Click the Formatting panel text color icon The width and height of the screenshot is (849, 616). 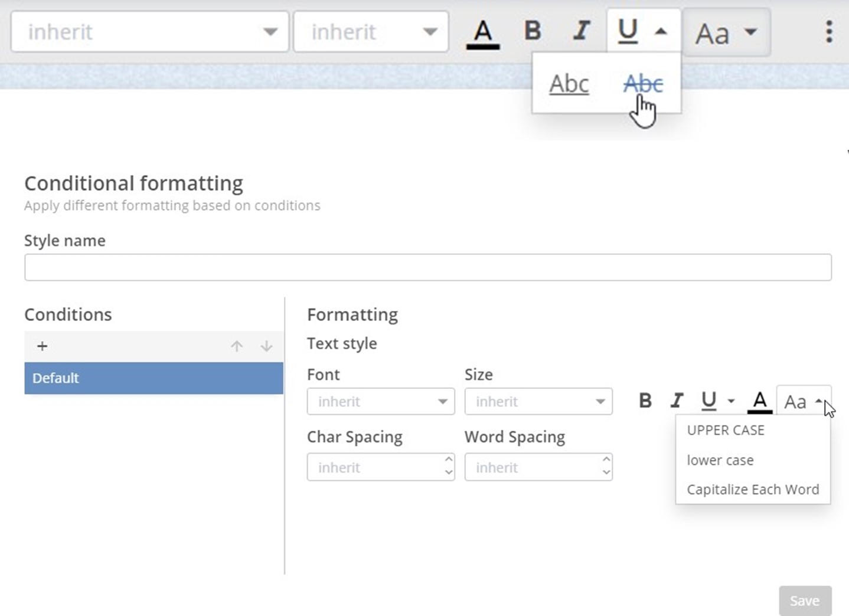759,401
